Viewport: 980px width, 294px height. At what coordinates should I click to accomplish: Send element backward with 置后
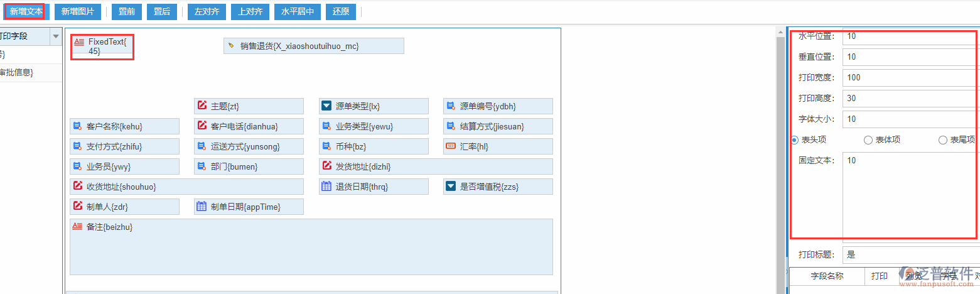163,11
